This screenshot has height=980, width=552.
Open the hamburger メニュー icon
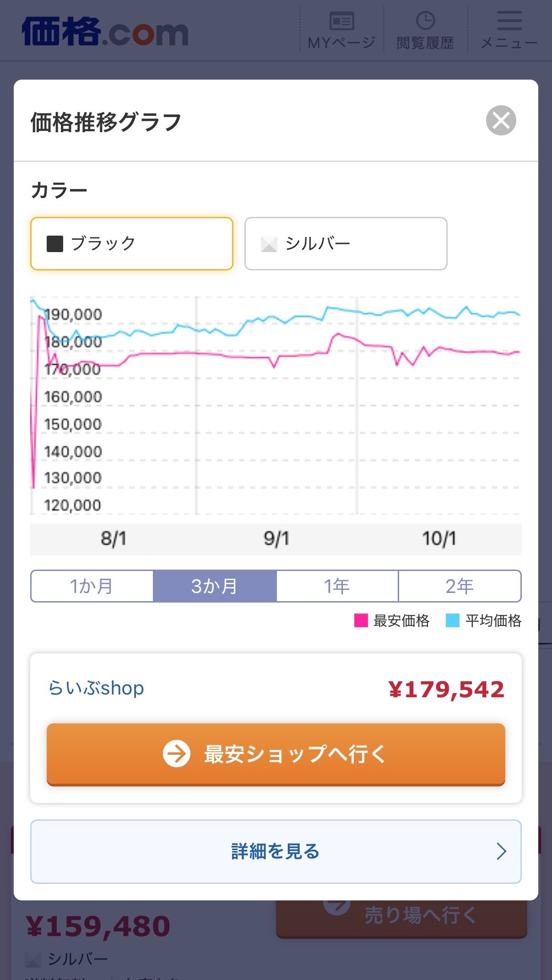[x=509, y=21]
